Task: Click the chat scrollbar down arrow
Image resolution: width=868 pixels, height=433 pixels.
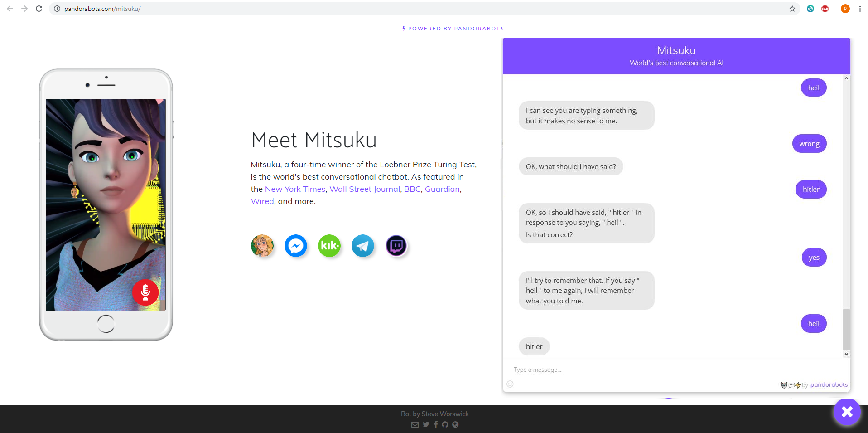Action: [x=846, y=354]
